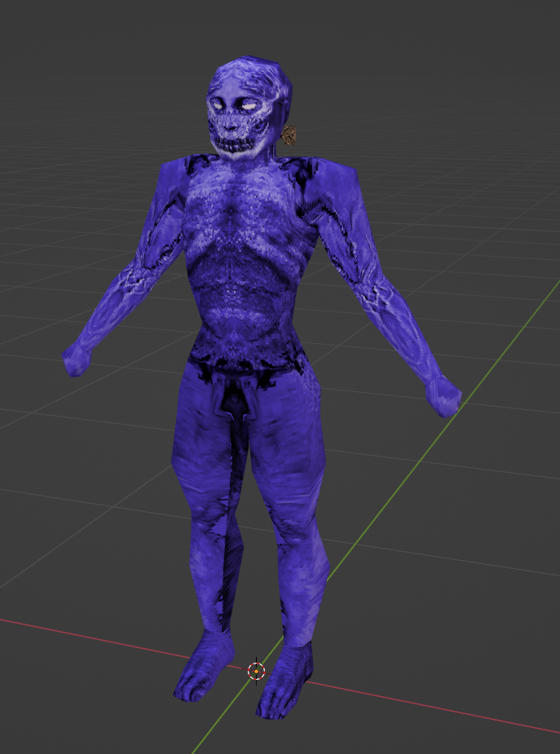Click the 3D cursor at the origin
This screenshot has height=754, width=560.
(256, 670)
